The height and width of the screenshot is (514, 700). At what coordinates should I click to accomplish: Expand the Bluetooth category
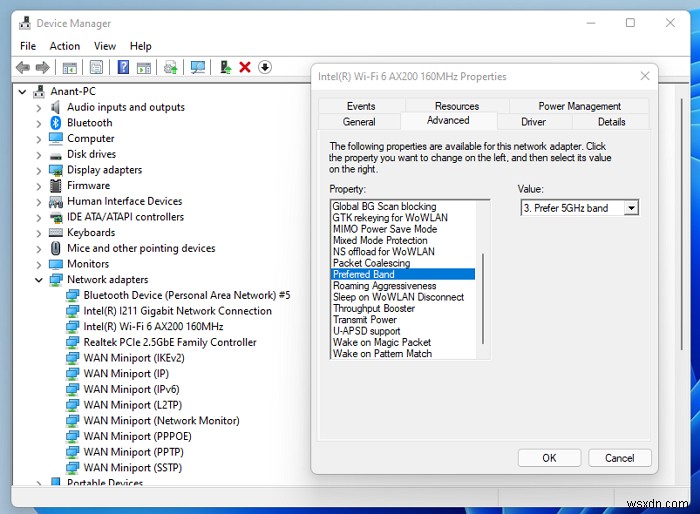[x=39, y=123]
